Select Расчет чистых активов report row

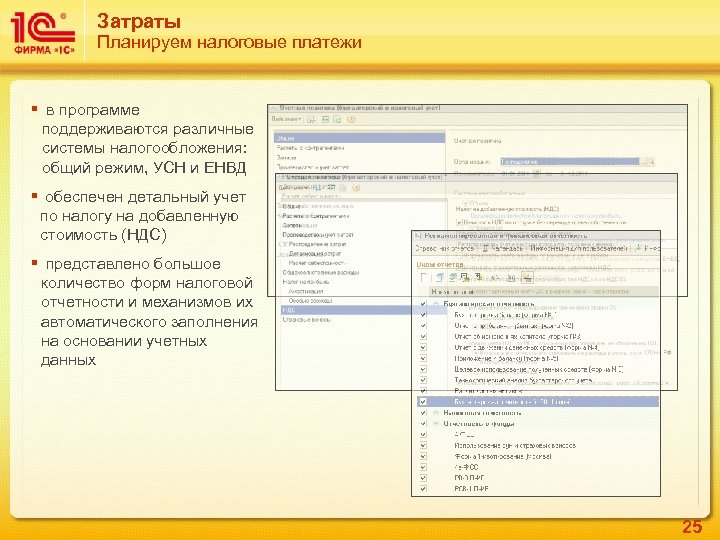[488, 391]
